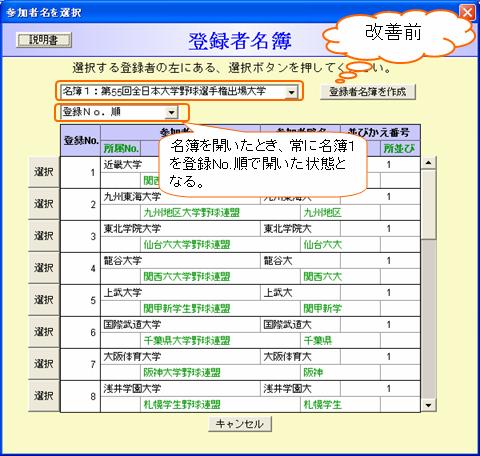Click the 上武大学 name cell
This screenshot has width=480, height=456.
[180, 293]
